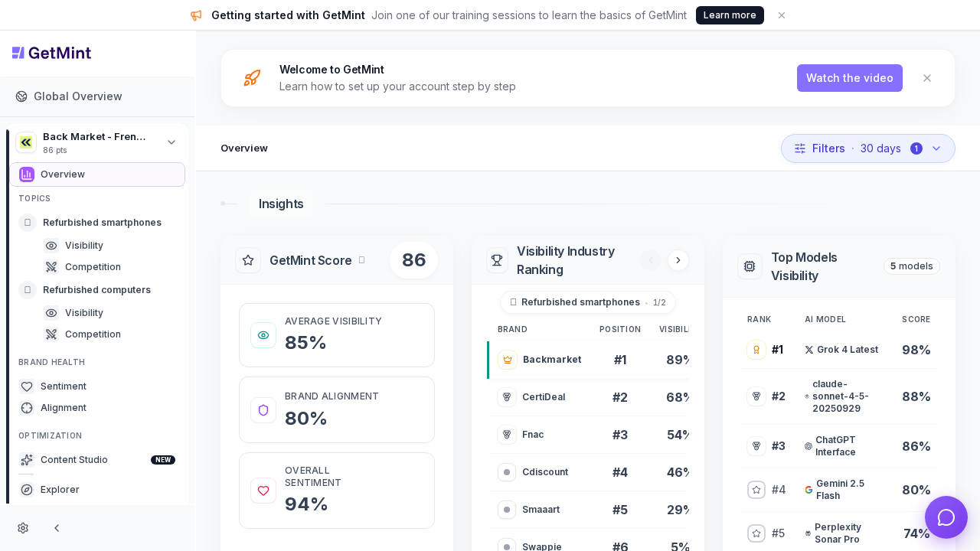
Task: Click the Overview breadcrumb text
Action: click(244, 148)
